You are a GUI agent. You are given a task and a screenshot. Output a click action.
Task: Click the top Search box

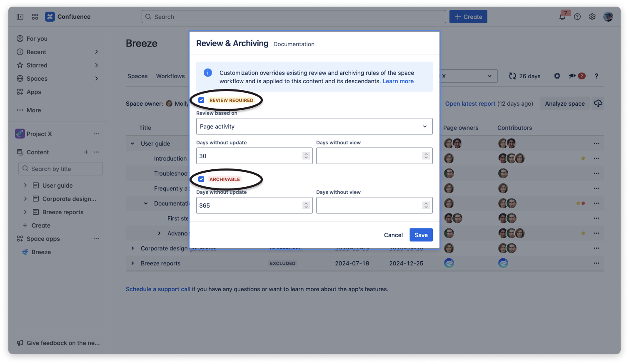pyautogui.click(x=294, y=17)
